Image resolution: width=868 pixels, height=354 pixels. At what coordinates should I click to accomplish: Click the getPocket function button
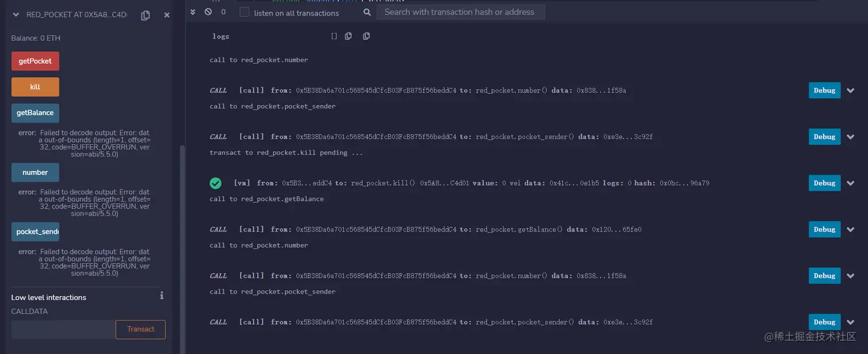coord(35,61)
